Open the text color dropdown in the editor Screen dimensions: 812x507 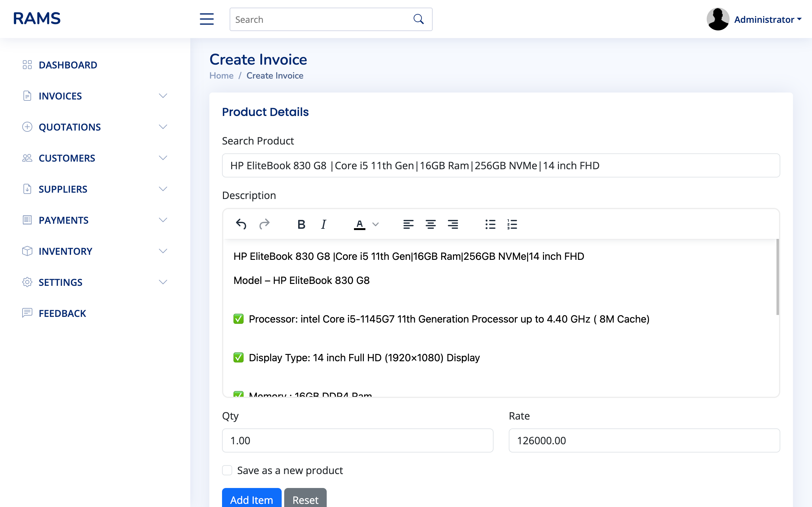pos(376,224)
